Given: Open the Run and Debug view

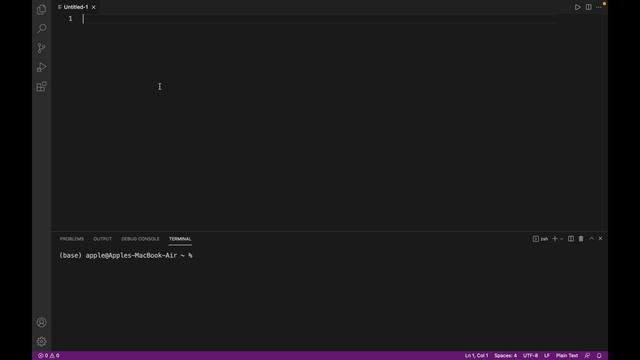Looking at the screenshot, I should pyautogui.click(x=41, y=67).
